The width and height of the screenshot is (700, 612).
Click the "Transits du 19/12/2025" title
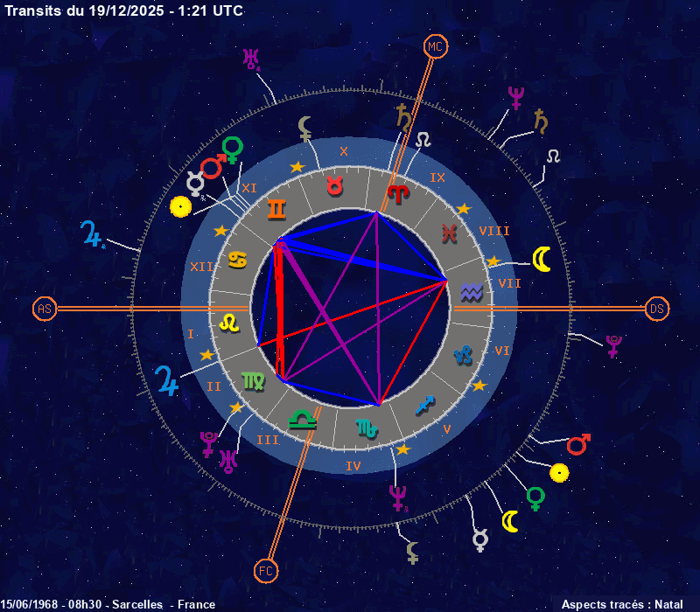[x=124, y=10]
